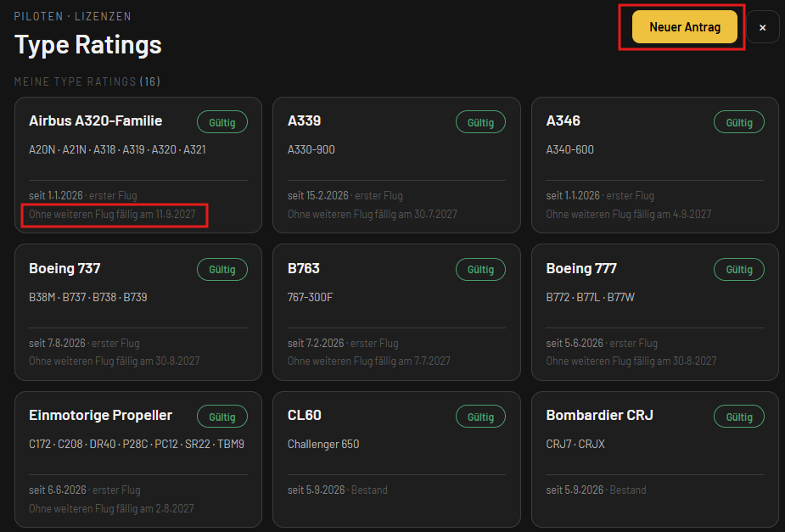
Task: Click the 'MEINE TYPE RATINGS (16)' label
Action: click(x=87, y=81)
